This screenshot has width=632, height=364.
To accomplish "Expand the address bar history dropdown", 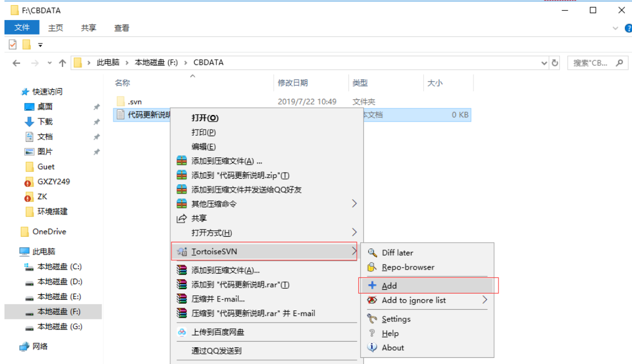I will (544, 63).
